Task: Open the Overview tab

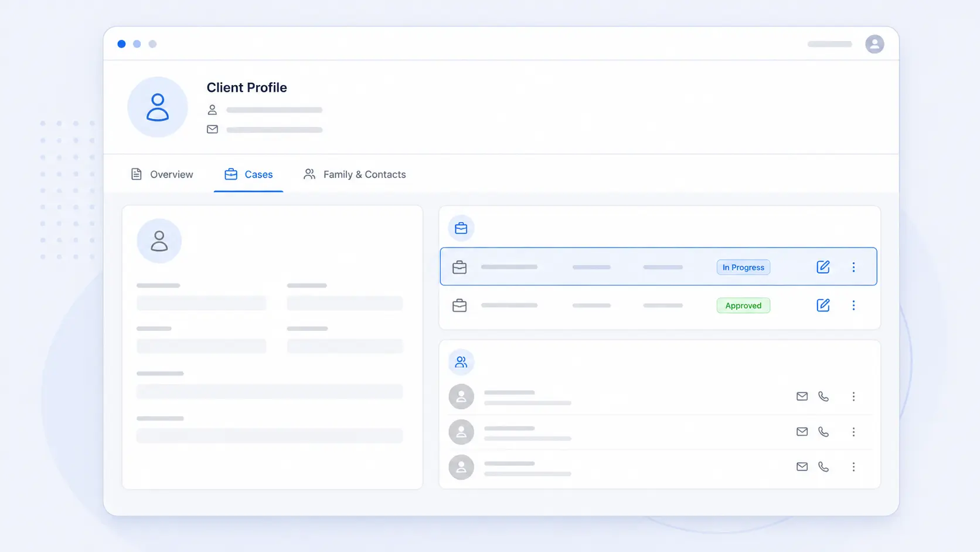Action: 162,174
